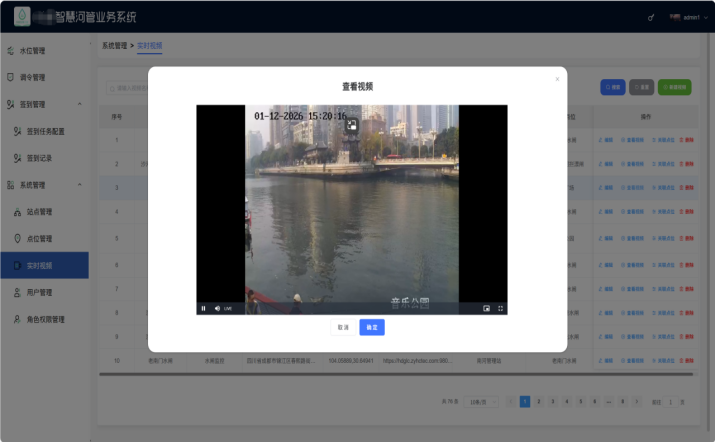
Task: Click the LIVE indicator in video player
Action: [228, 309]
